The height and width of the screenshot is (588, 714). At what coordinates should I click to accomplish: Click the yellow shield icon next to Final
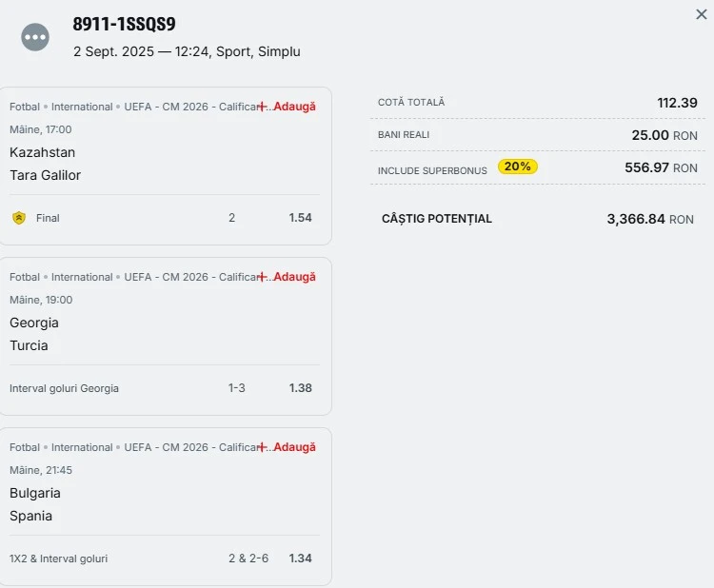[x=19, y=218]
